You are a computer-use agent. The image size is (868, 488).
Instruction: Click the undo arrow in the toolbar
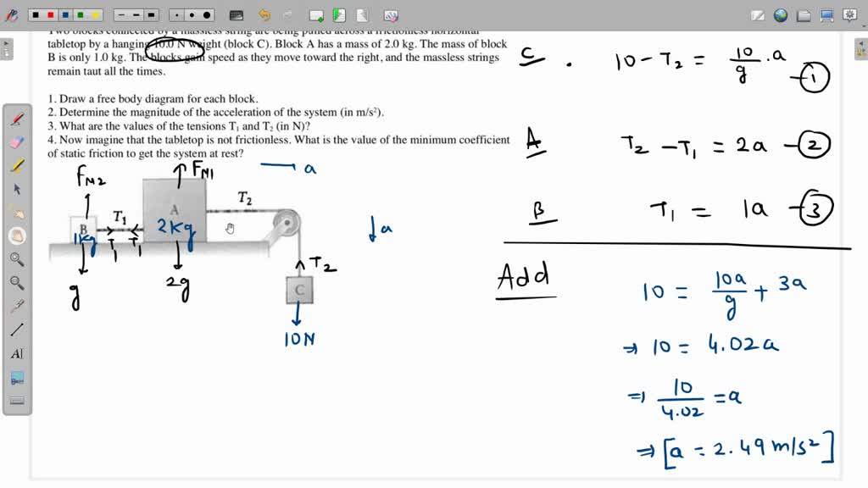264,14
